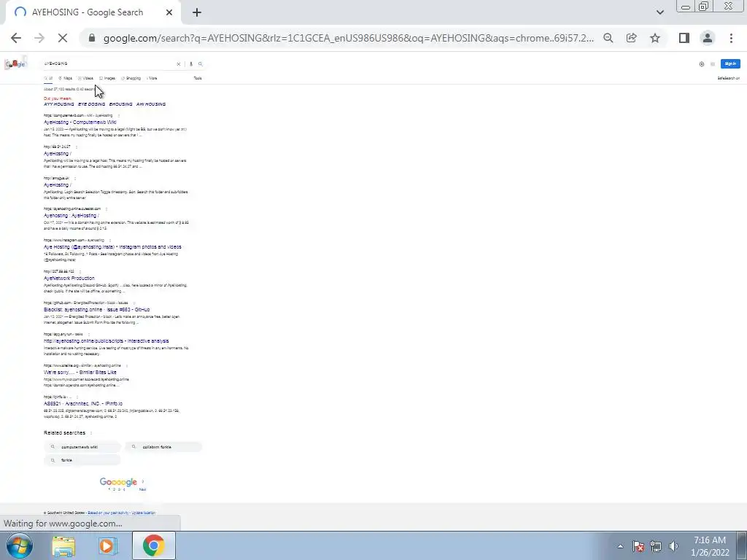Choose the EYE DOSING suggestion

coord(91,104)
